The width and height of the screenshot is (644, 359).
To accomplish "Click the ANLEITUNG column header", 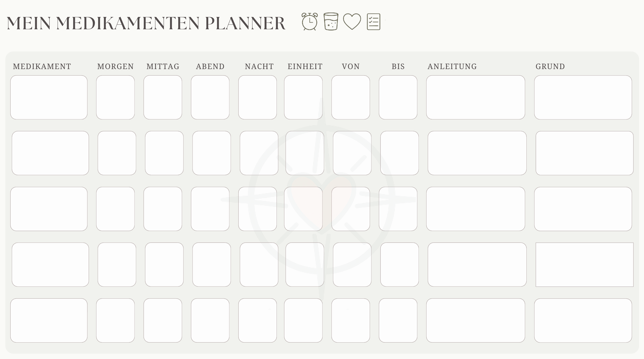I will 452,67.
